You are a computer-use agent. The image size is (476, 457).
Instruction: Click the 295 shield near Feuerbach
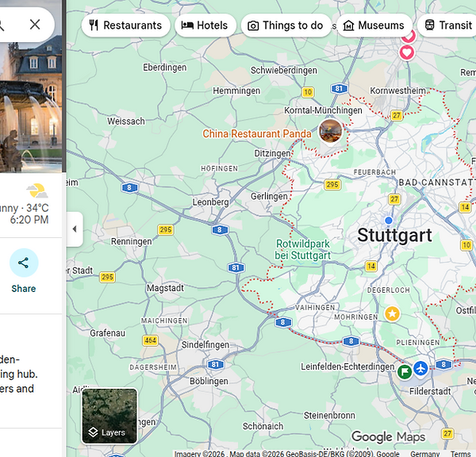point(332,184)
